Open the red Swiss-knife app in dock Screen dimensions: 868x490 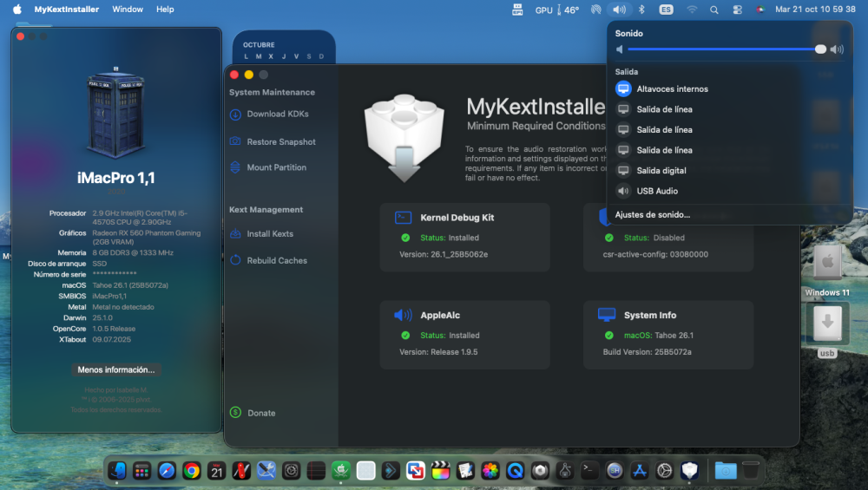(241, 471)
